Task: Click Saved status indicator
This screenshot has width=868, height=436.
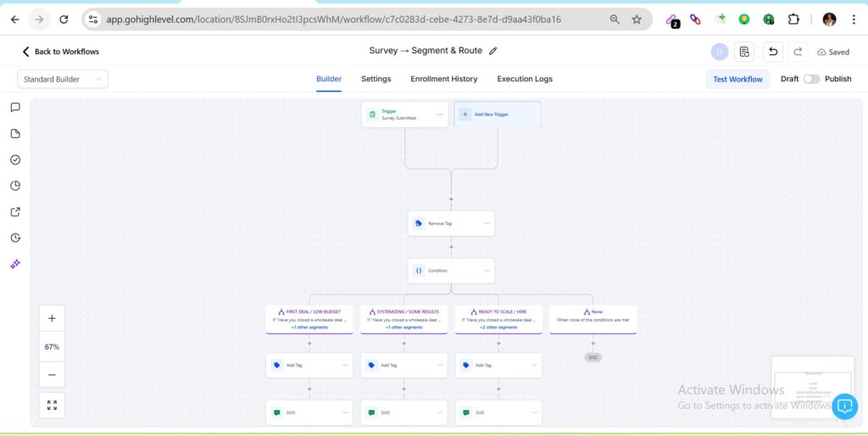Action: point(833,52)
